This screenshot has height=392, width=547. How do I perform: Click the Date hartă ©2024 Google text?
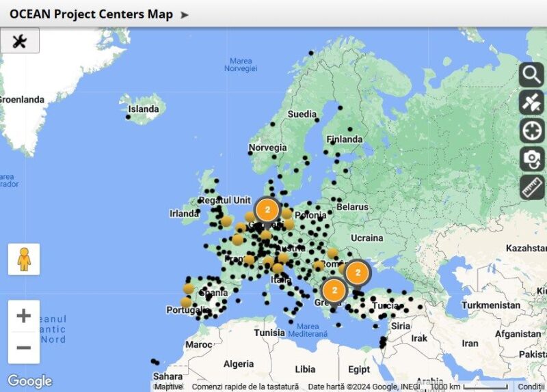364,387
